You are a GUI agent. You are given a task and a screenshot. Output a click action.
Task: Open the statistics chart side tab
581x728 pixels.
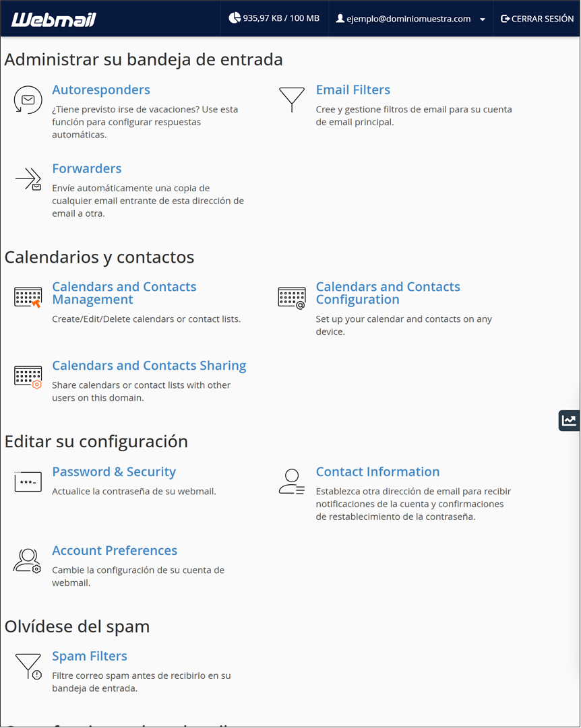pos(569,421)
